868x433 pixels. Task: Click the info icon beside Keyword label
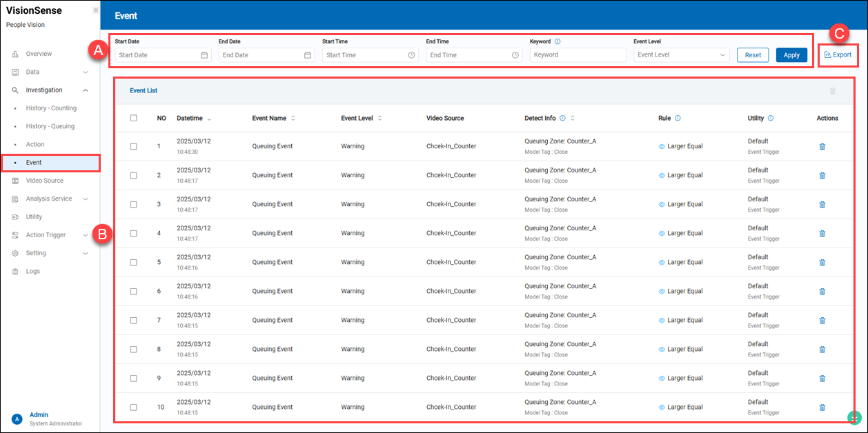pos(558,41)
